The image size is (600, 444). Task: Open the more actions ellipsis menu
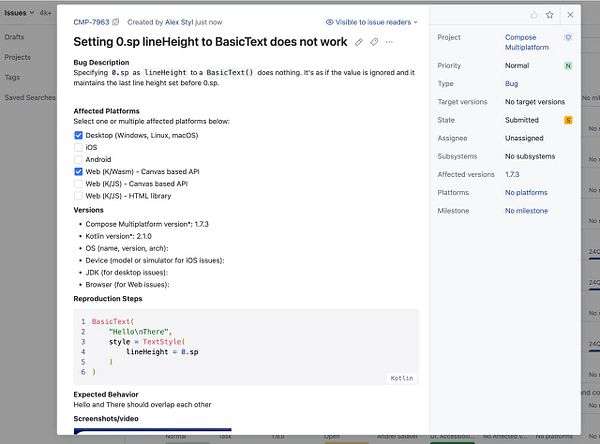[x=389, y=42]
